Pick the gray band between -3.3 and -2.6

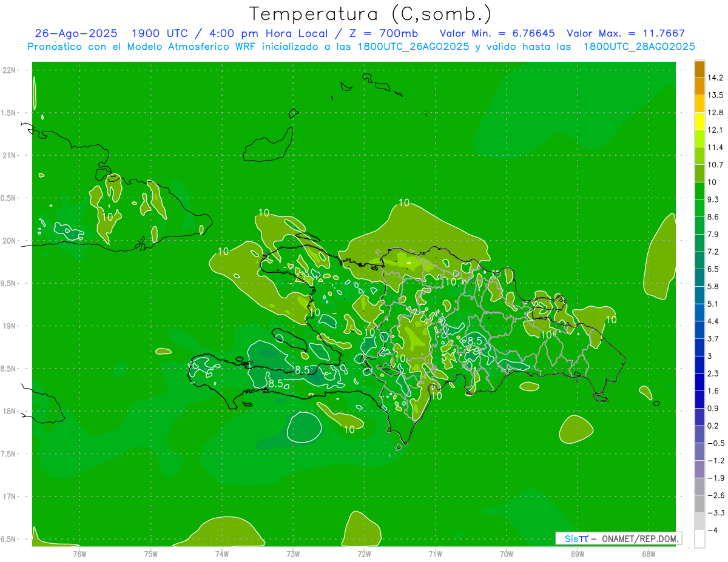pyautogui.click(x=699, y=504)
